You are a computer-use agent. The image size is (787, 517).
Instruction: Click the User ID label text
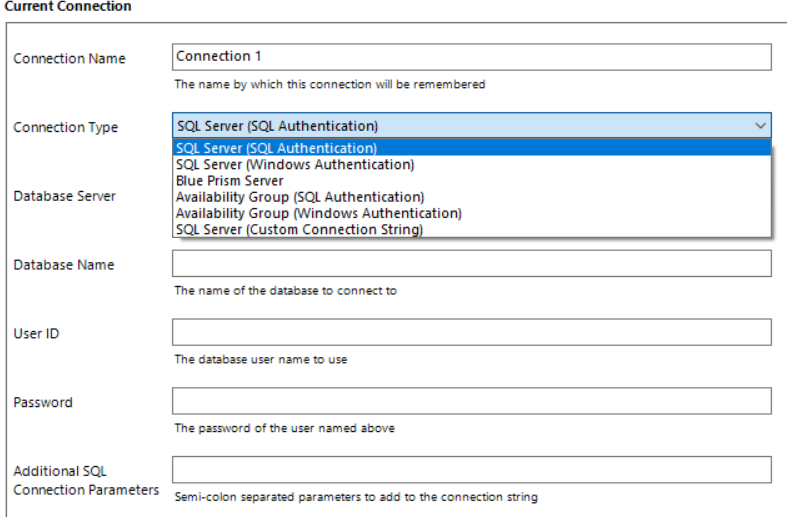pyautogui.click(x=36, y=333)
